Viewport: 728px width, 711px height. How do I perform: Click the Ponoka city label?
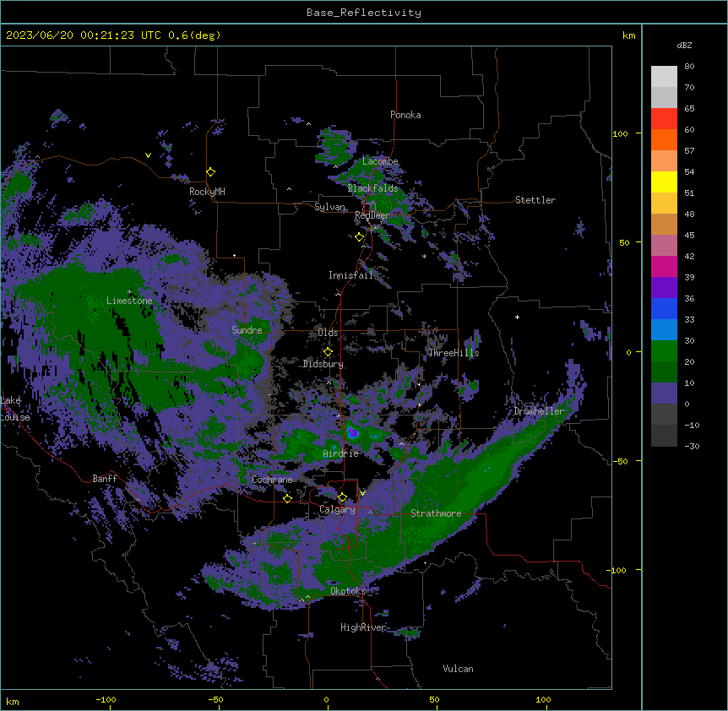(405, 115)
